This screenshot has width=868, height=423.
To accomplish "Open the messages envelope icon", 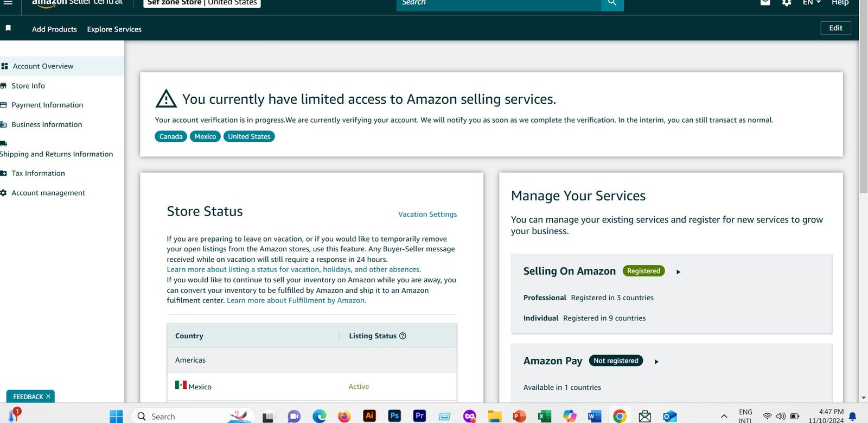I will point(765,3).
